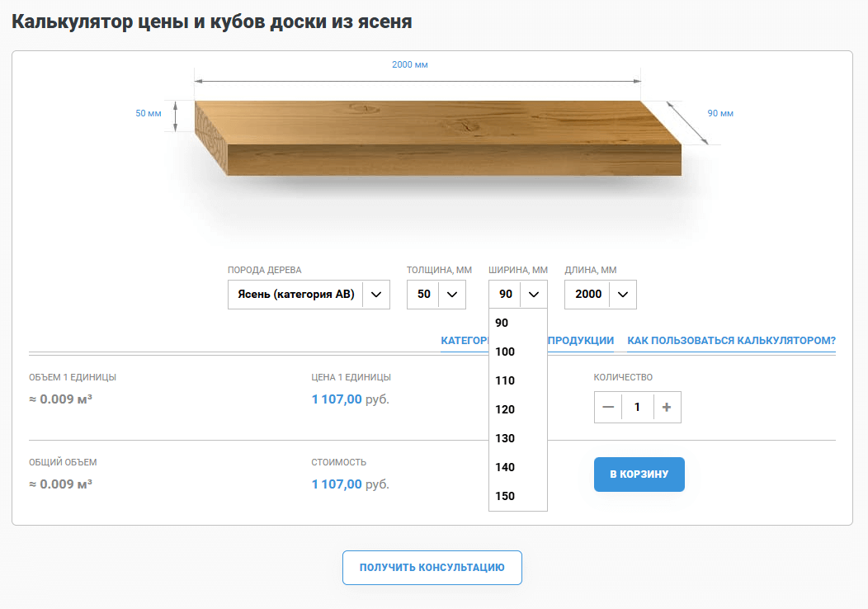Click the plus icon to increase quantity
The width and height of the screenshot is (868, 609).
pyautogui.click(x=667, y=407)
